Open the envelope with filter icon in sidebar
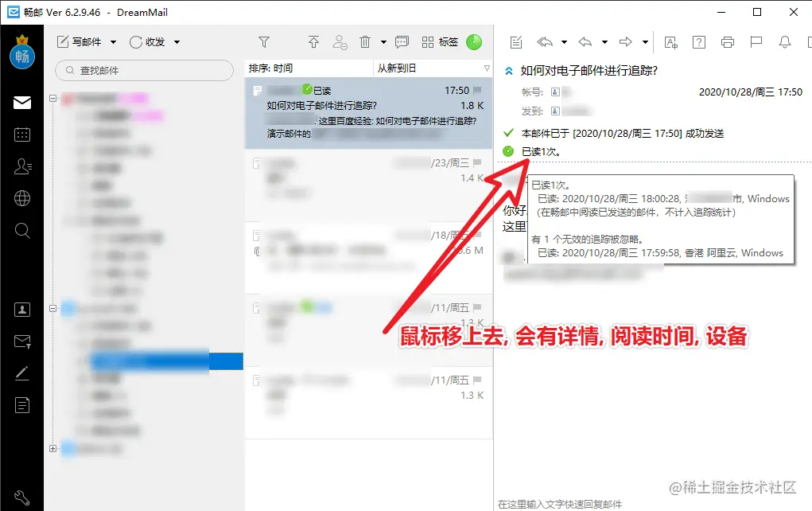Viewport: 812px width, 511px height. (x=21, y=341)
